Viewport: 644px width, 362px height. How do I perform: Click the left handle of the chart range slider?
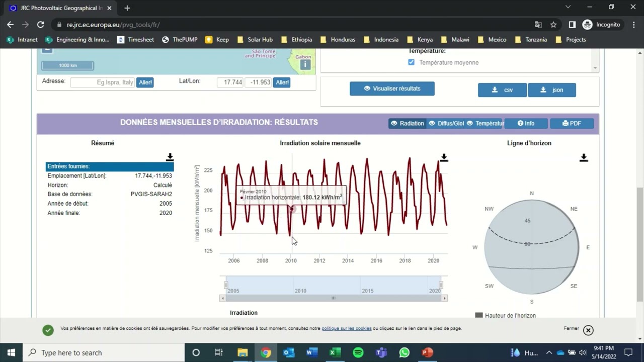(x=226, y=285)
